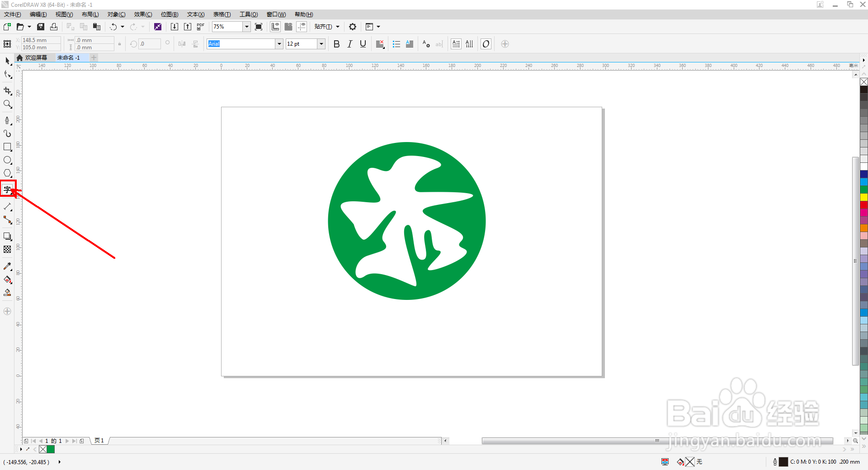Open the 文件(F) menu

click(x=12, y=14)
